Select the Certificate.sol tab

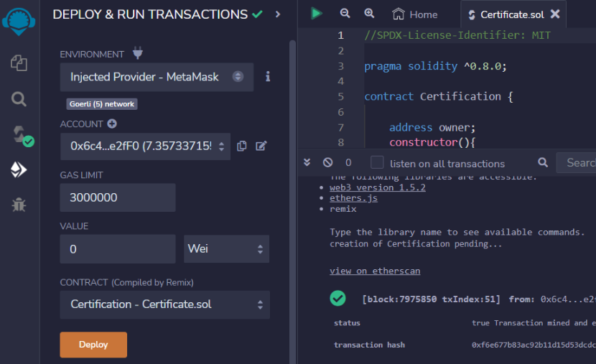pos(512,14)
